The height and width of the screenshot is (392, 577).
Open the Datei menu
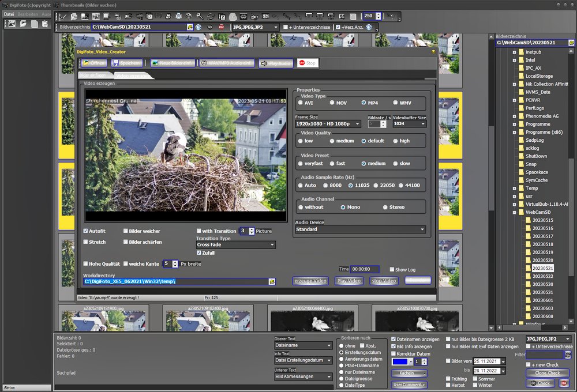coord(9,14)
